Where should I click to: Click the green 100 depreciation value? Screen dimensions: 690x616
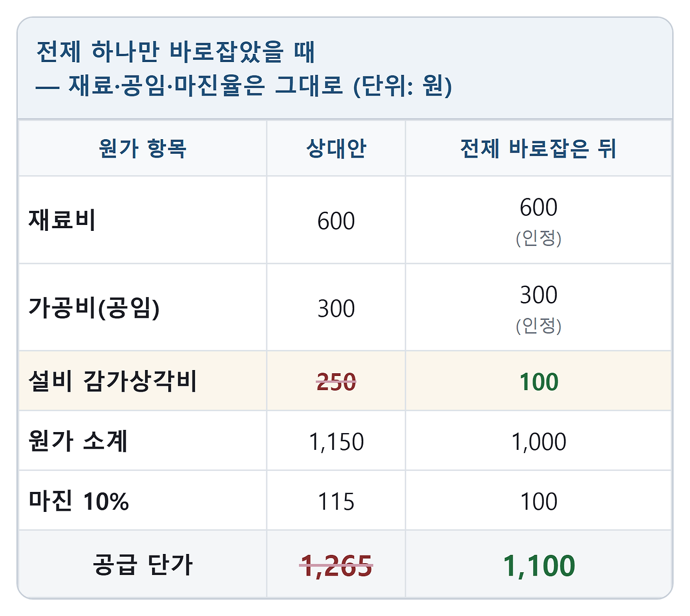(x=539, y=382)
